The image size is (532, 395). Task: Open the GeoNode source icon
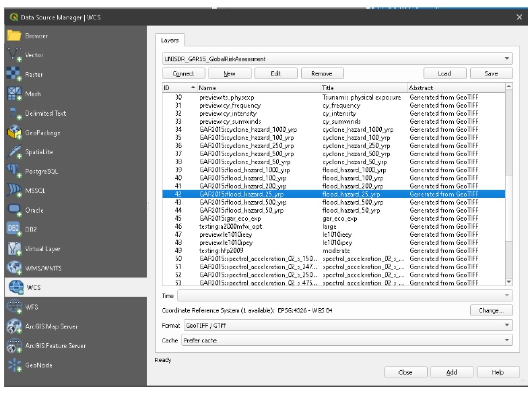(x=14, y=365)
